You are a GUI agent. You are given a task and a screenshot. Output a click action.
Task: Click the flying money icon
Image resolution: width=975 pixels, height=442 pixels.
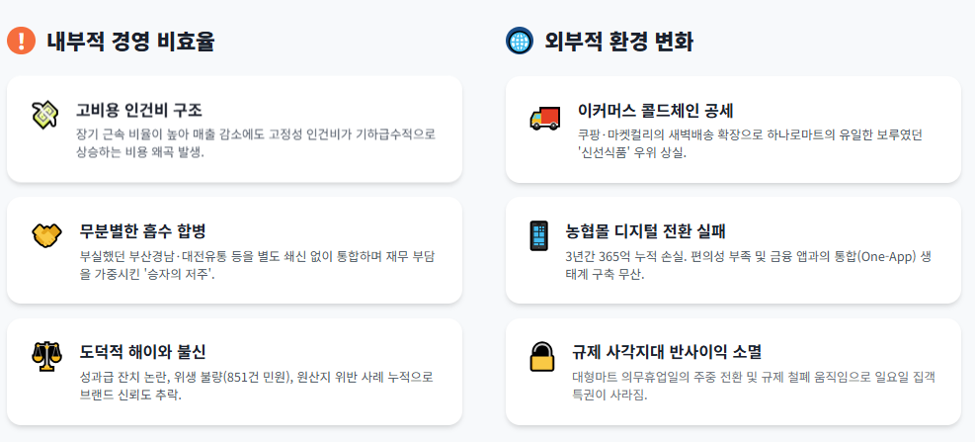click(45, 115)
